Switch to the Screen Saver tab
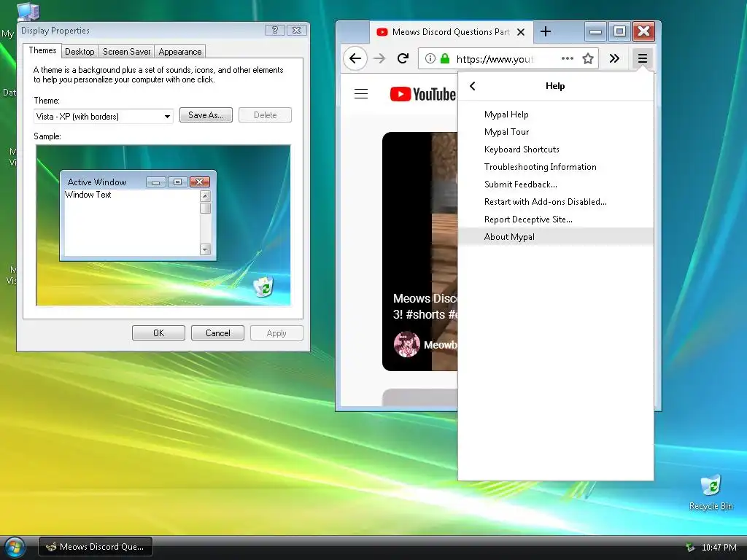Viewport: 747px width, 560px height. (127, 52)
